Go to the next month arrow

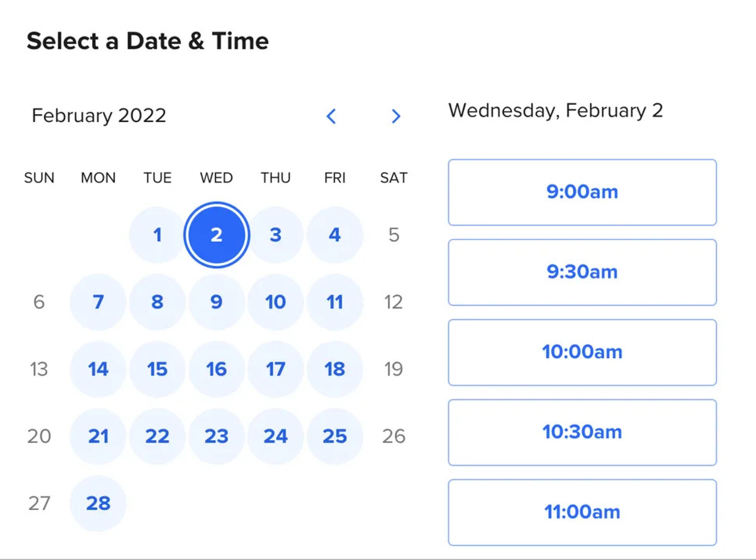click(x=395, y=116)
